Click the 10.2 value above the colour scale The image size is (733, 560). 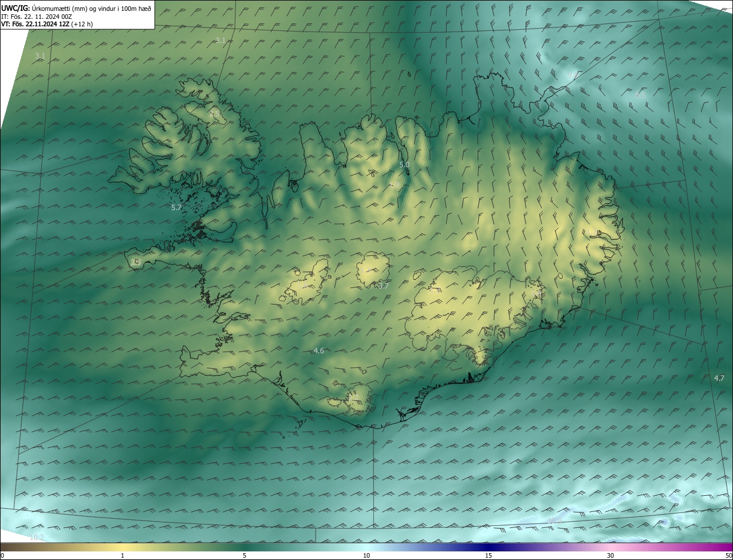(37, 538)
